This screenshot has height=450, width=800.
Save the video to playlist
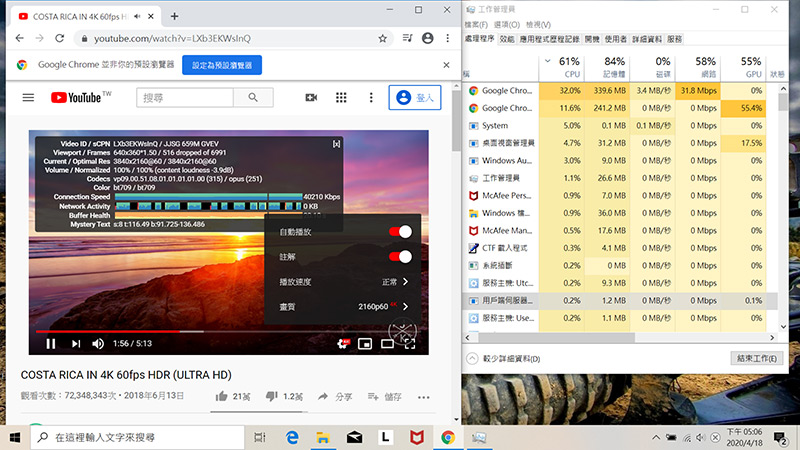[x=385, y=396]
